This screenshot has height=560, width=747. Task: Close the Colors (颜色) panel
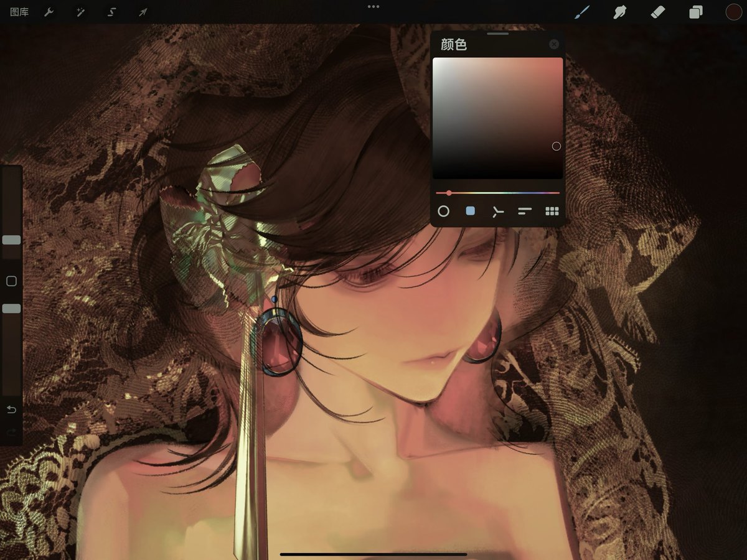pos(554,44)
